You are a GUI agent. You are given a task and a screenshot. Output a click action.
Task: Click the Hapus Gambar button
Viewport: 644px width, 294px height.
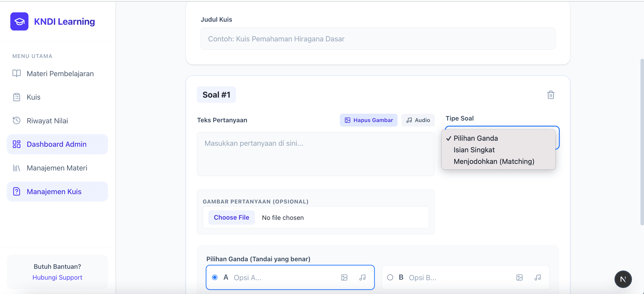click(x=369, y=120)
